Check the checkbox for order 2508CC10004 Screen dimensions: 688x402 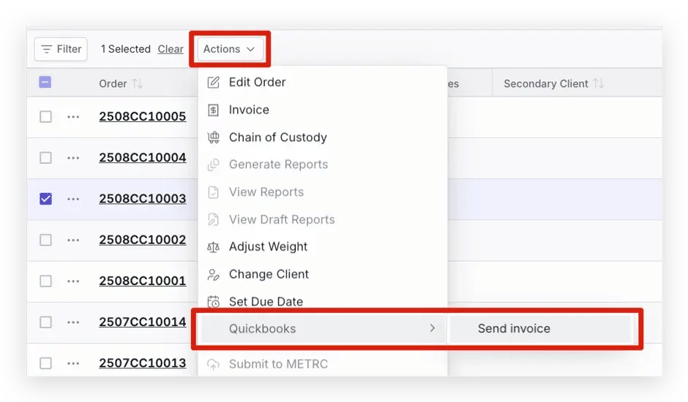46,158
